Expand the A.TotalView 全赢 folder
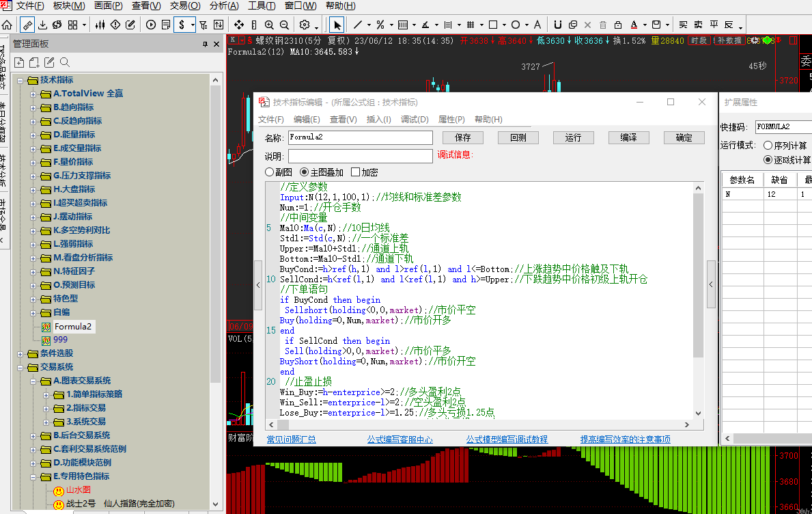Screen dimensions: 812x514 point(33,94)
